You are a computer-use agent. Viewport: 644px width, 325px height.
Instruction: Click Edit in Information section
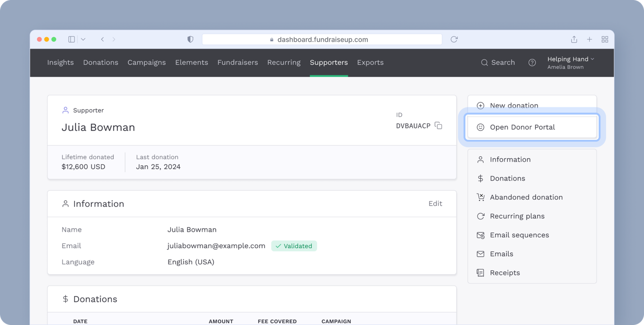click(435, 204)
